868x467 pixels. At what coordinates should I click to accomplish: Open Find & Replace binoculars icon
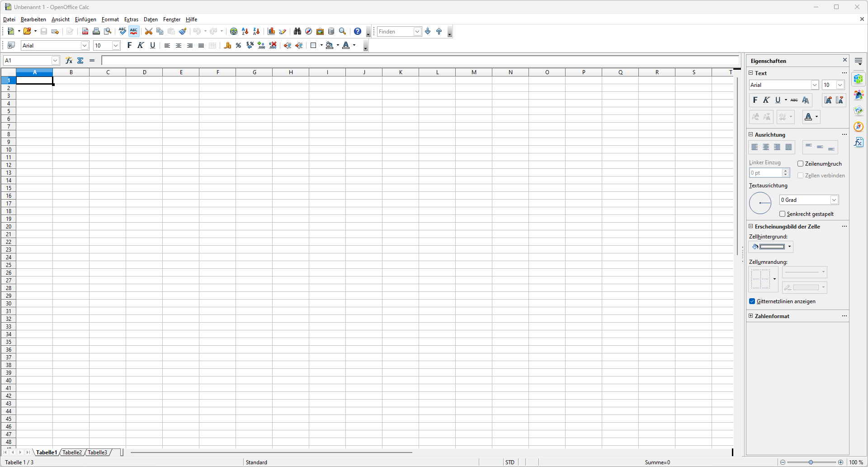297,31
